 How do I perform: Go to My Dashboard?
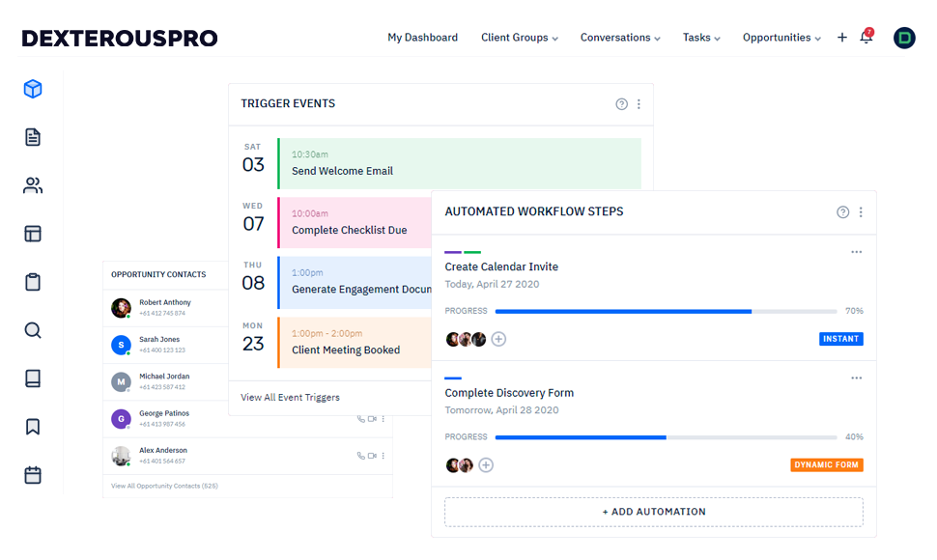[422, 38]
